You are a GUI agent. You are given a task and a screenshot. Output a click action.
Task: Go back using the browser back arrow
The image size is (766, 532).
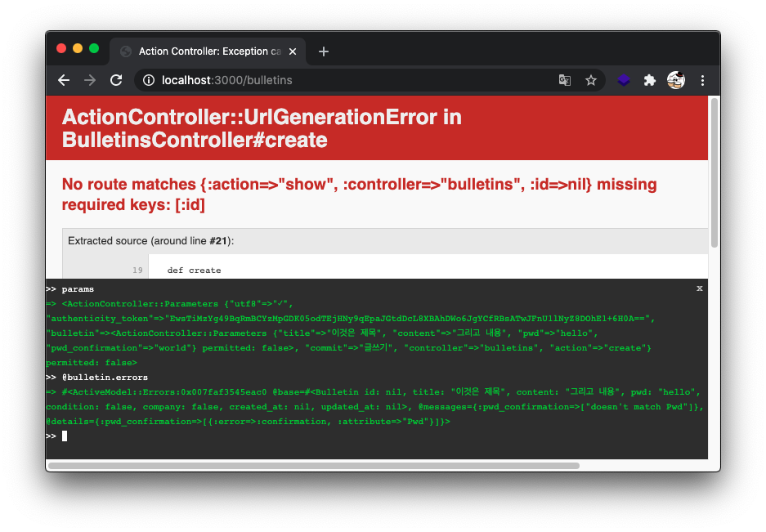point(64,80)
